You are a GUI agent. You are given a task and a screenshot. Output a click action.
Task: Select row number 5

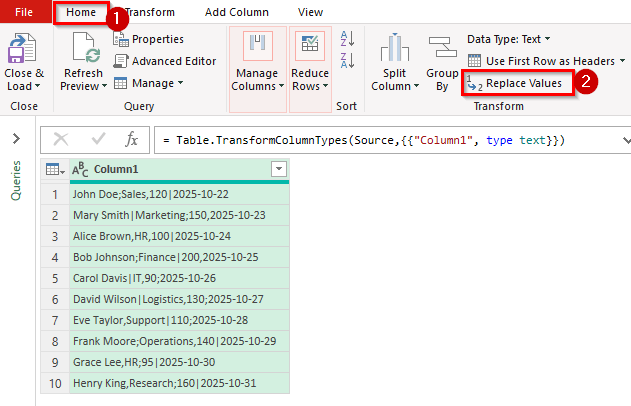pyautogui.click(x=55, y=278)
